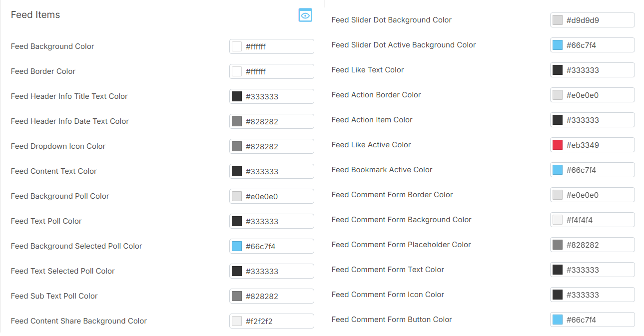Edit Feed Background Poll Color hex value
644x336 pixels.
coord(277,196)
